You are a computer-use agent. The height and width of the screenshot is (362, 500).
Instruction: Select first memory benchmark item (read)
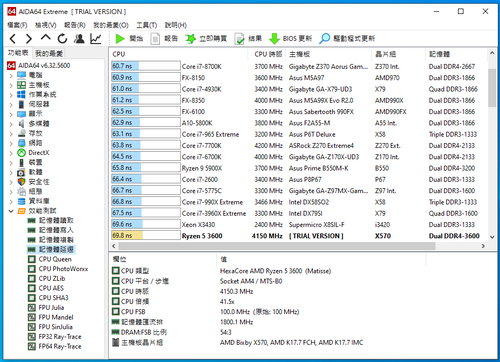point(50,220)
